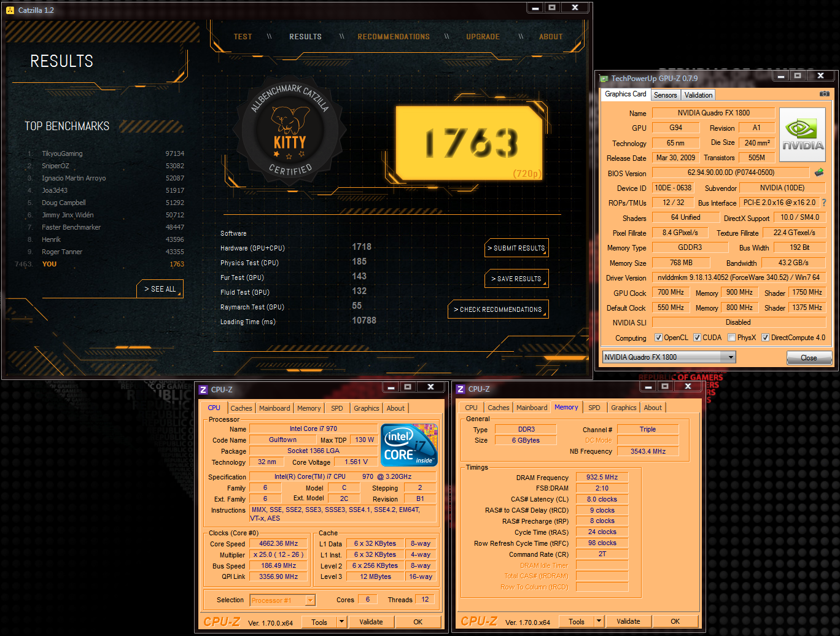The image size is (840, 636).
Task: Open the Mainboard tab in right CPU-Z
Action: (x=532, y=408)
